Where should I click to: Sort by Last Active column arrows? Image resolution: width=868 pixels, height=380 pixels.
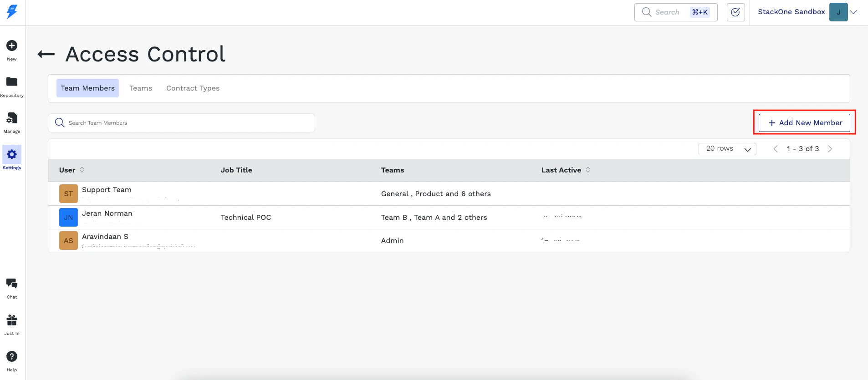click(588, 170)
